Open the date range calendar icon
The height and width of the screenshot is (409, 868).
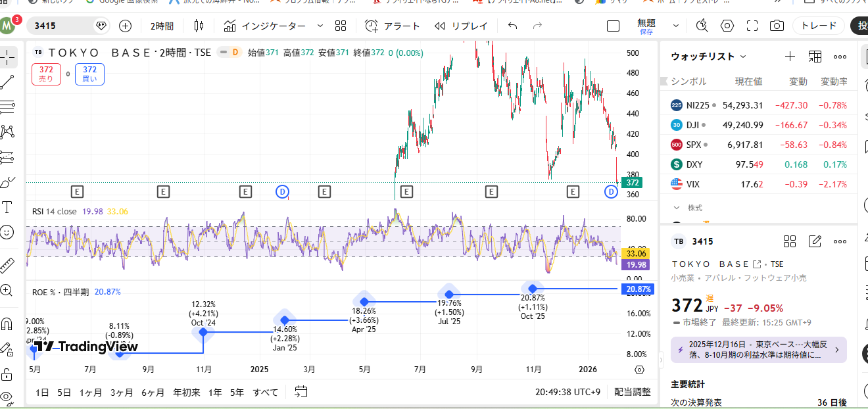pyautogui.click(x=301, y=392)
